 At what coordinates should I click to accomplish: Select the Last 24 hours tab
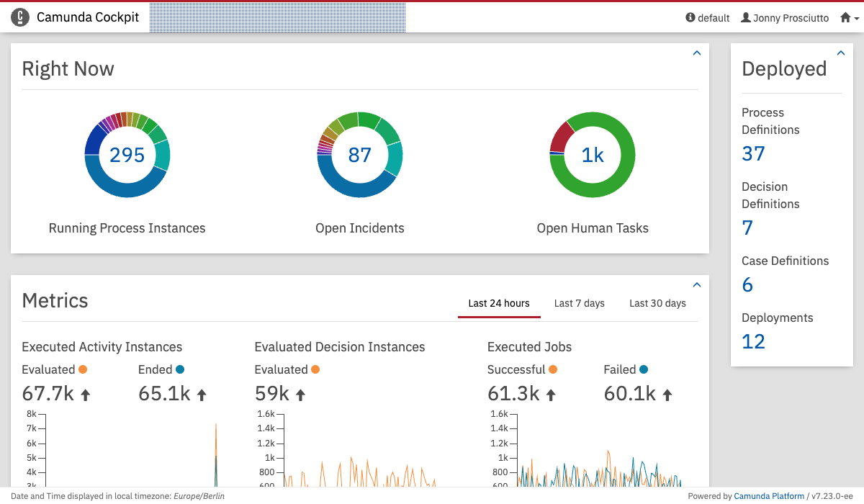[x=499, y=303]
